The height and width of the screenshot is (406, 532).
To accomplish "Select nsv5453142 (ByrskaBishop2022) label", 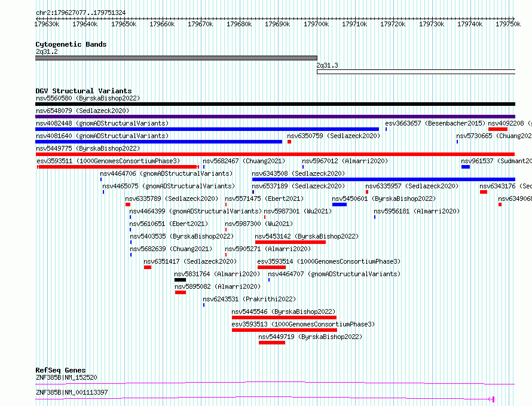I will [x=307, y=236].
